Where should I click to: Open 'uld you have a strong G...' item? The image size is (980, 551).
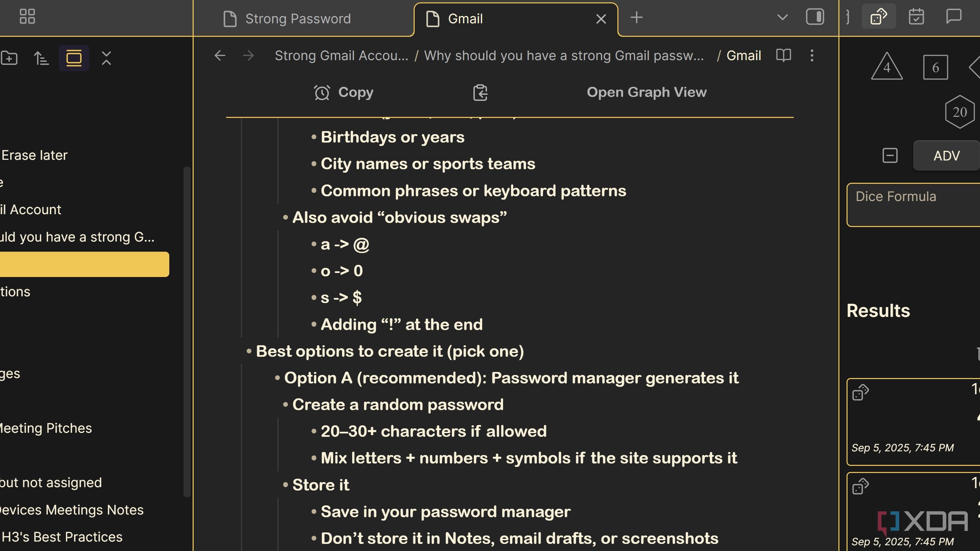[77, 237]
